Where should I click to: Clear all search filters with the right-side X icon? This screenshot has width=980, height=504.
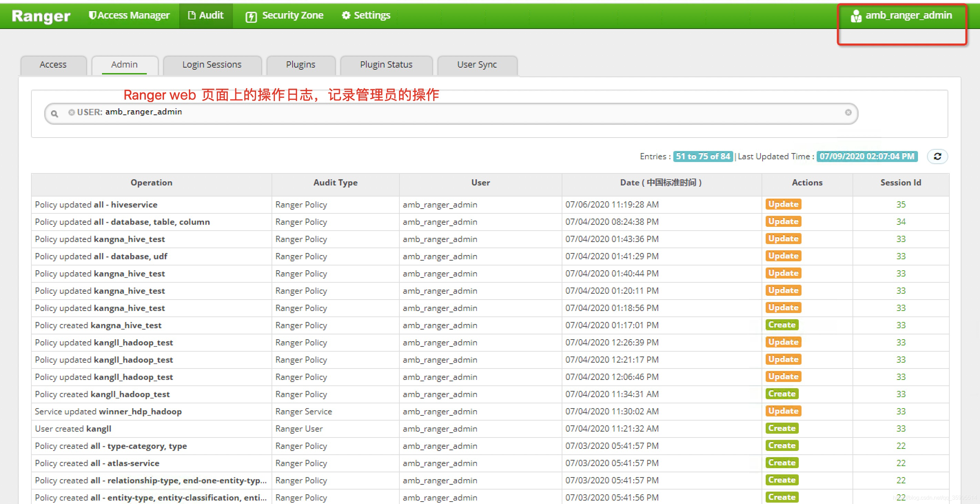(848, 112)
